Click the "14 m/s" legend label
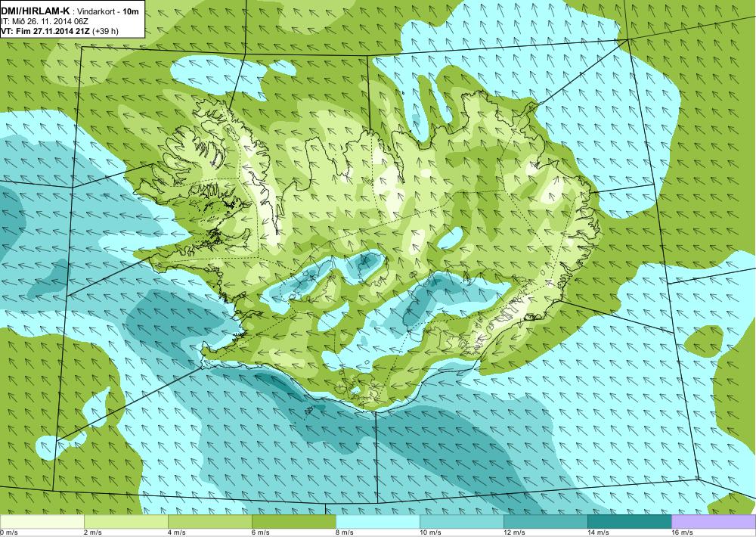The height and width of the screenshot is (537, 756). [598, 532]
